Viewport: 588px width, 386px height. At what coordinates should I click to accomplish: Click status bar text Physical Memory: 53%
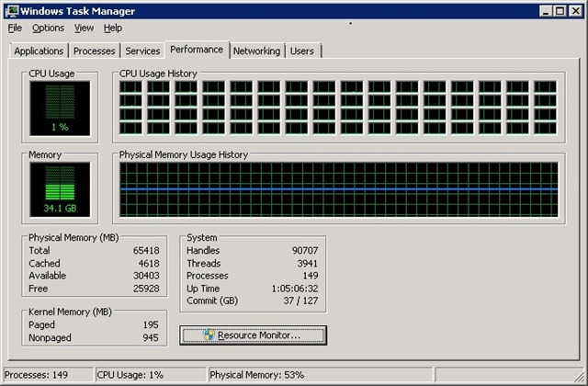(x=257, y=375)
